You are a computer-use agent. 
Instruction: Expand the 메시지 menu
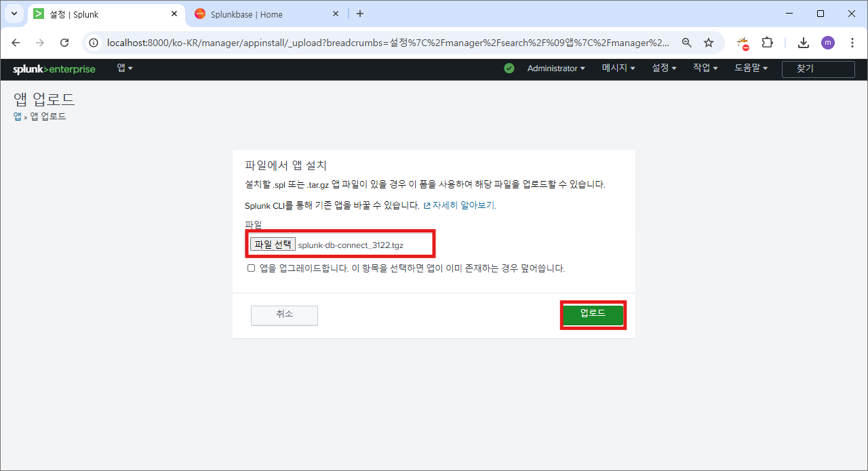618,68
